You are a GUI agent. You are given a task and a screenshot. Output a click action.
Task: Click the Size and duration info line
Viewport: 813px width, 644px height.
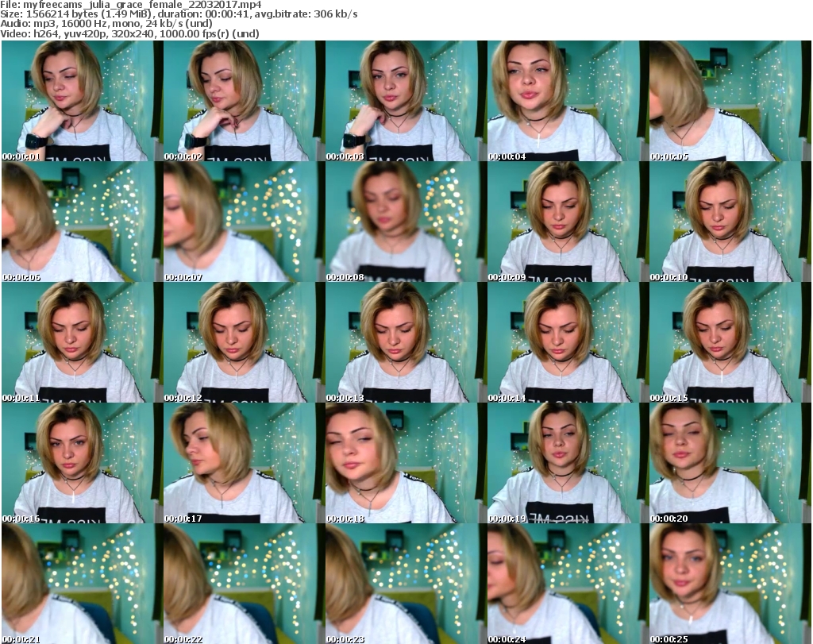[x=179, y=14]
